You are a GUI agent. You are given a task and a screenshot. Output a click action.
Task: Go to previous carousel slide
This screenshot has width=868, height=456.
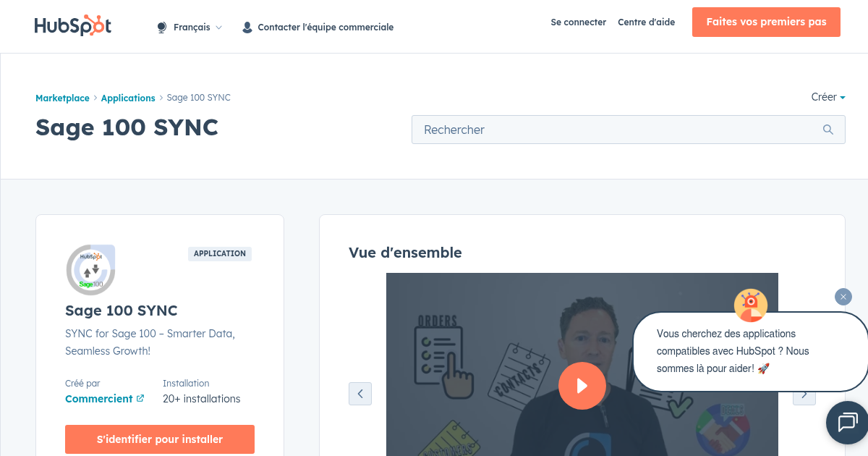point(360,394)
